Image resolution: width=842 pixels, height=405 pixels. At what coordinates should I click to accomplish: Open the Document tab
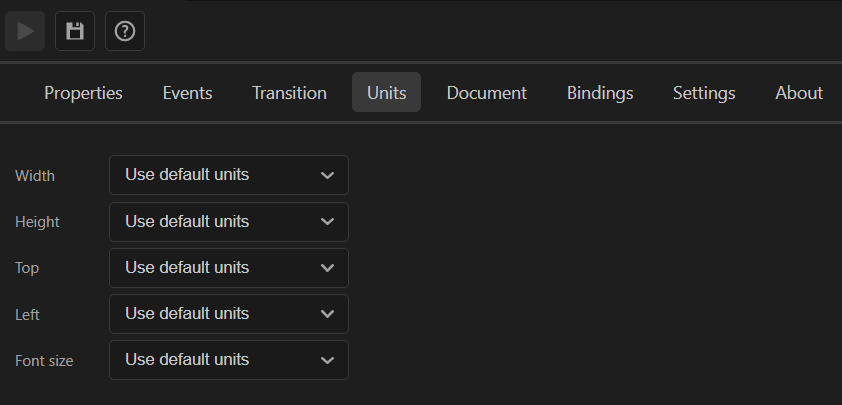pos(487,92)
